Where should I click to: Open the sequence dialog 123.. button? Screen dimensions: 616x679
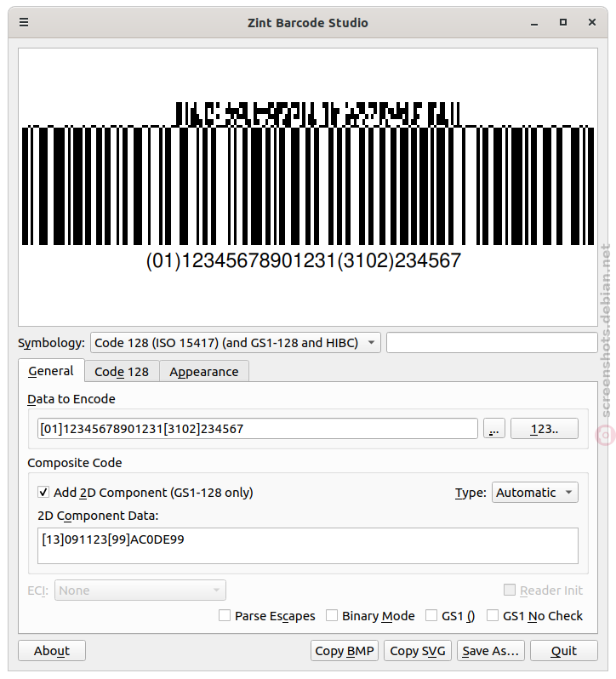545,428
